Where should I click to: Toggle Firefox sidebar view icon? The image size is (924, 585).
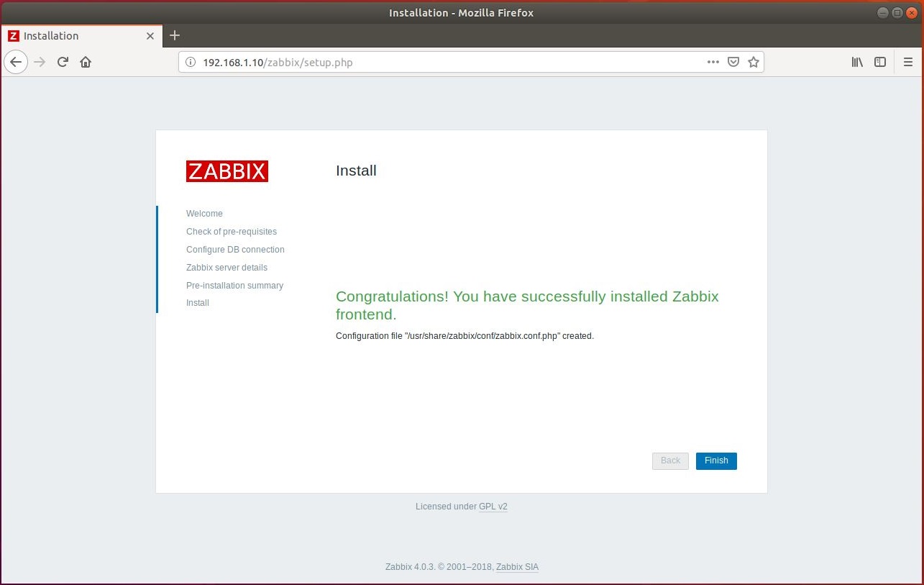[x=880, y=62]
